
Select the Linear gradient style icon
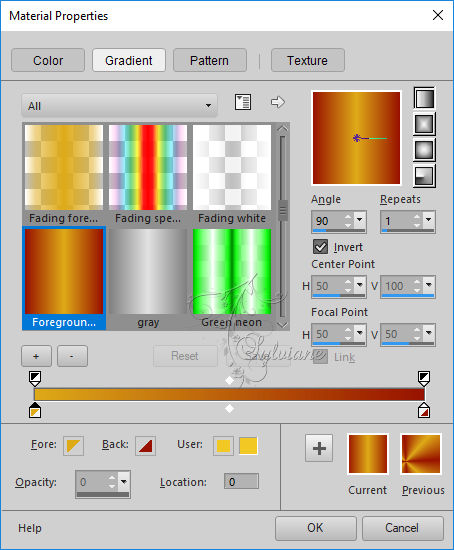[x=424, y=98]
